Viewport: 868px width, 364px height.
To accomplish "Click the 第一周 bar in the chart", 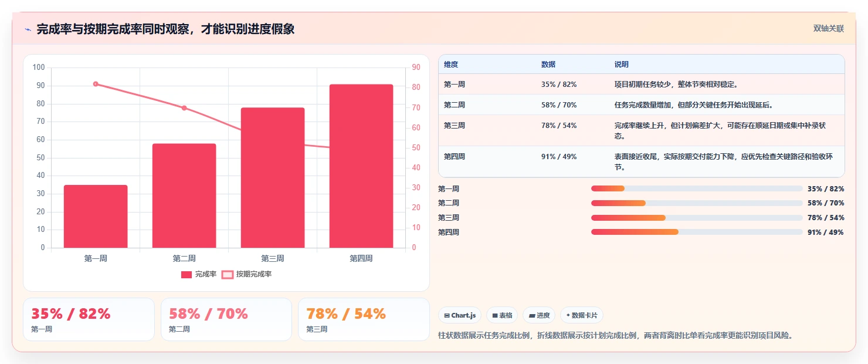I will click(x=96, y=217).
